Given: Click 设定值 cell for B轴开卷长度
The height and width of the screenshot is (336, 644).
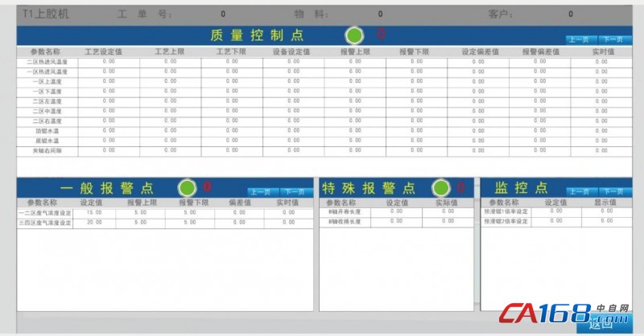Looking at the screenshot, I should pos(396,211).
